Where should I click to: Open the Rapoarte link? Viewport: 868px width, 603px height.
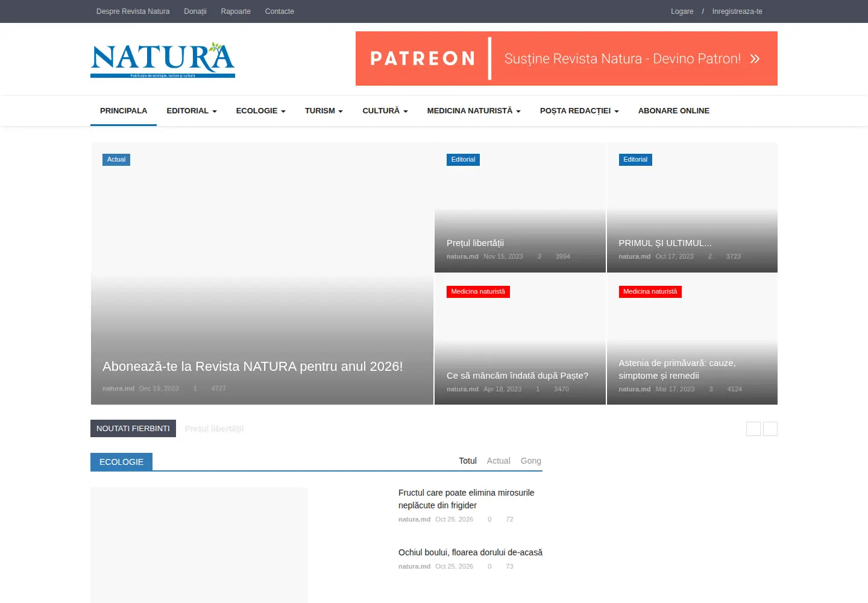click(236, 11)
